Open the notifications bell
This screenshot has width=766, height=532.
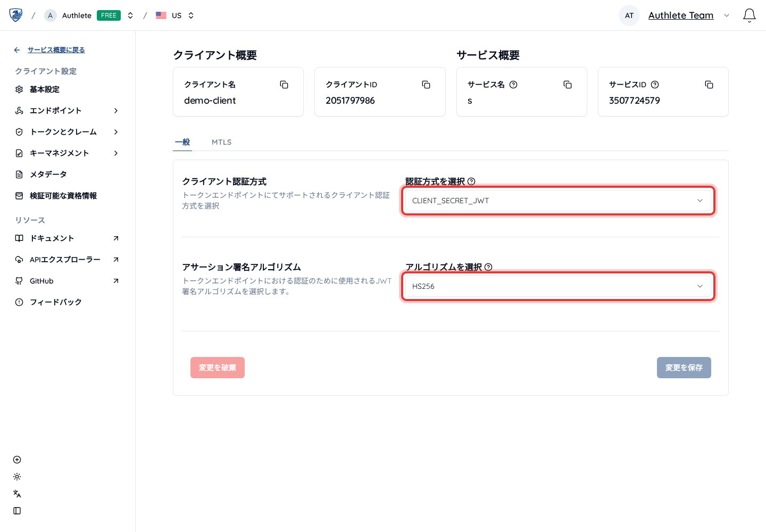(749, 15)
